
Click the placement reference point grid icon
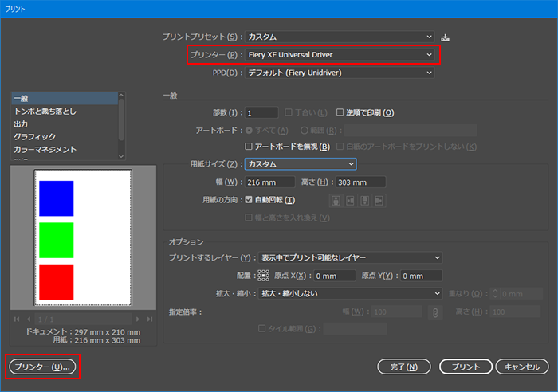264,276
